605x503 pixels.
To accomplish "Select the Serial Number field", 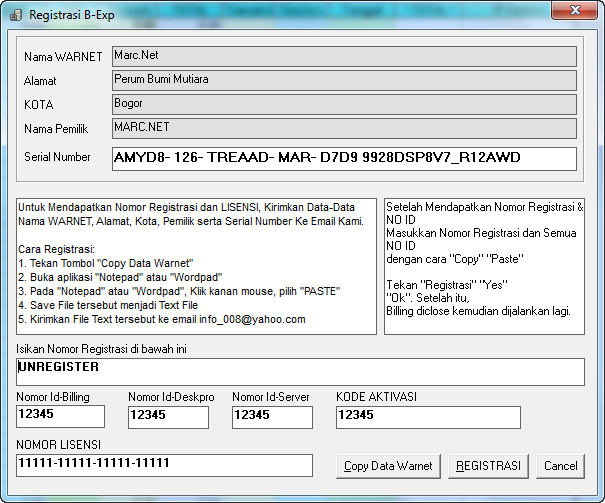I will point(344,159).
